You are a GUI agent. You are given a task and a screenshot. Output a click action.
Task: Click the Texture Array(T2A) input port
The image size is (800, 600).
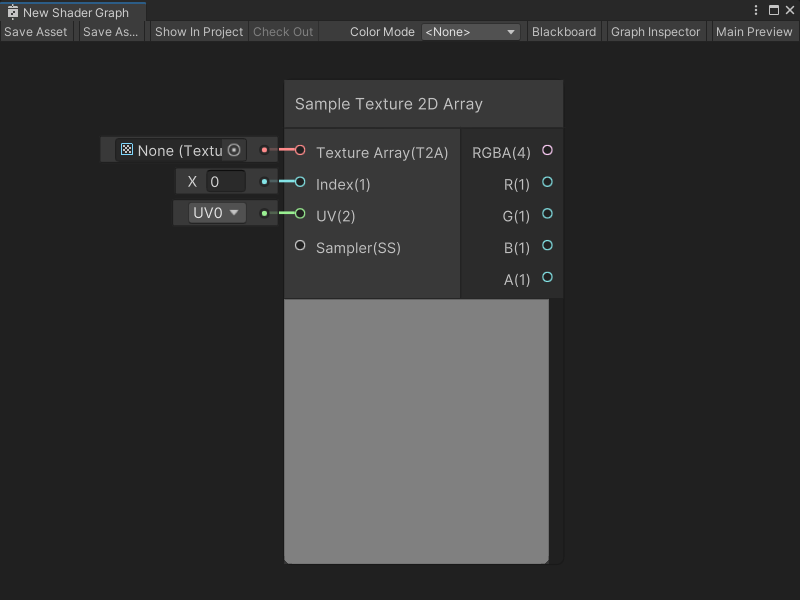coord(299,152)
